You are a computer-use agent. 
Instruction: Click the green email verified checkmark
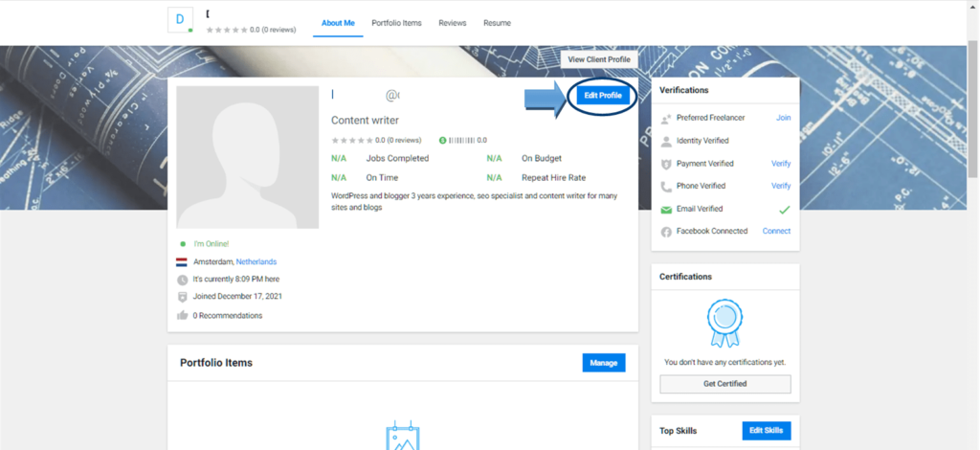tap(785, 210)
